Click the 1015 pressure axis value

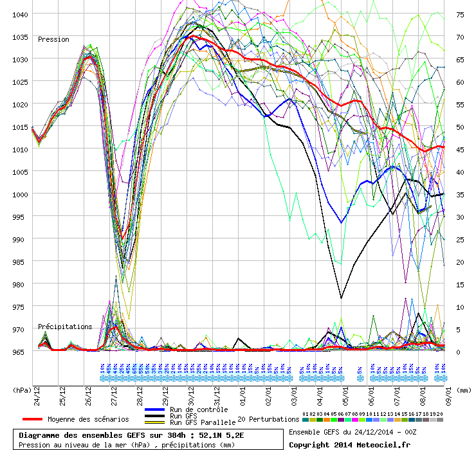tap(20, 127)
